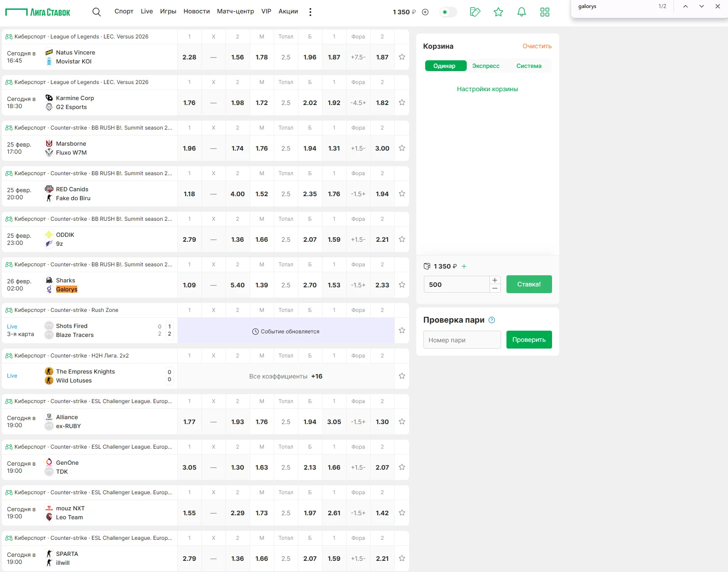Click the wallet icon beside betslip balance
The height and width of the screenshot is (572, 728).
point(427,266)
